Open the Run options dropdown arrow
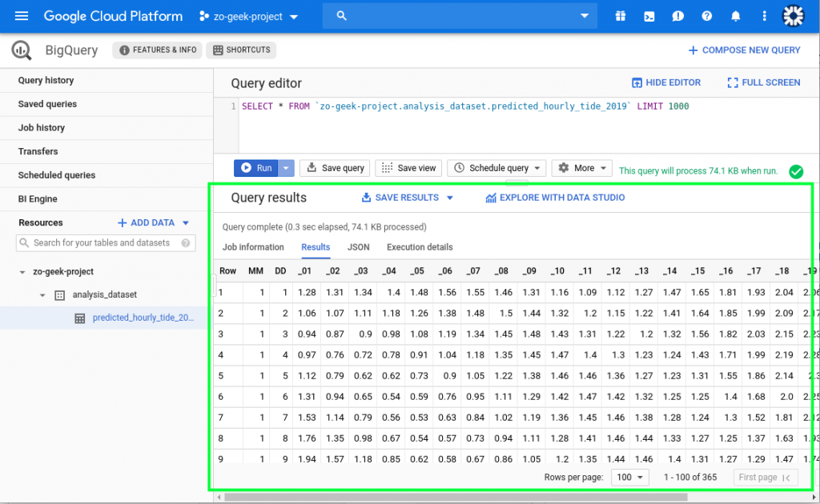Viewport: 820px width, 504px height. pyautogui.click(x=286, y=168)
